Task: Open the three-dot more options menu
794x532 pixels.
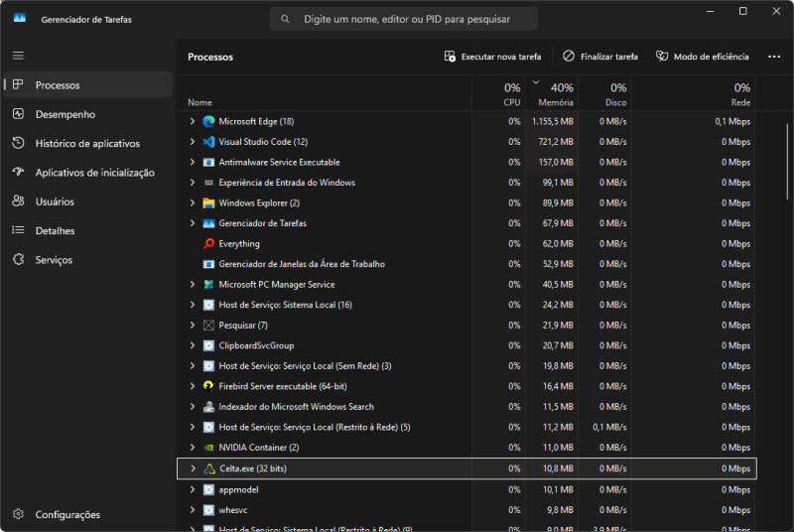Action: [774, 57]
